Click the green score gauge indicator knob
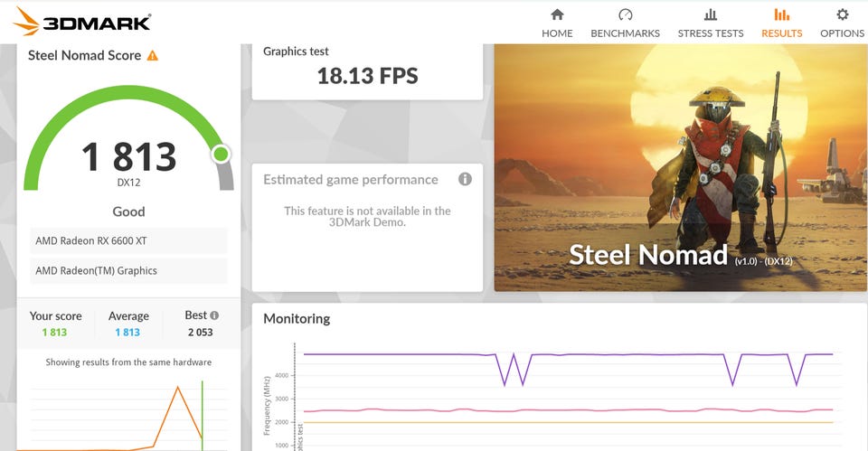 click(x=221, y=154)
